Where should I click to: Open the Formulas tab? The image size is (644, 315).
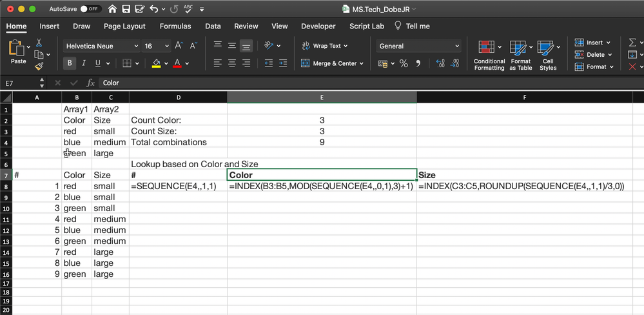click(x=175, y=26)
